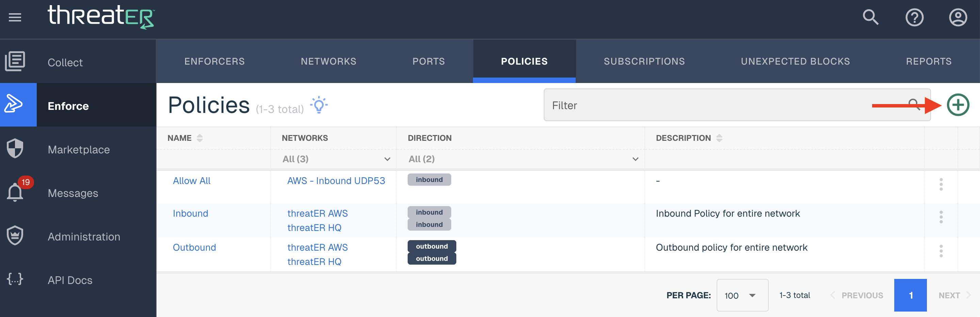Open the Inbound policy link
The image size is (980, 317).
pos(190,214)
